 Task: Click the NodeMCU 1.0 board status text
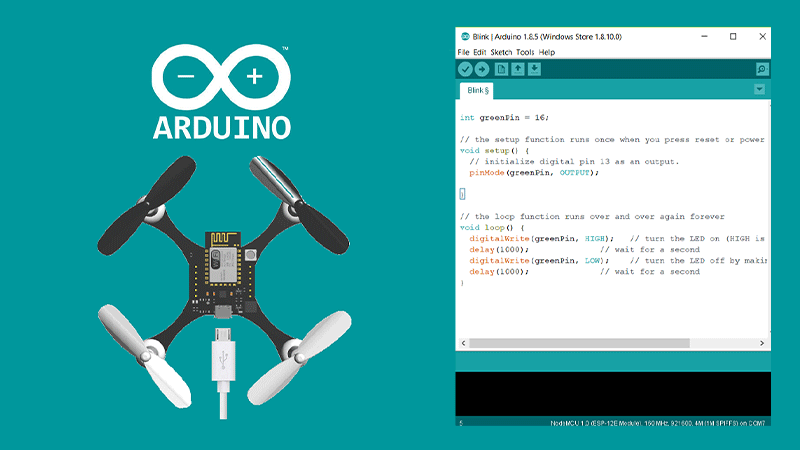point(657,423)
